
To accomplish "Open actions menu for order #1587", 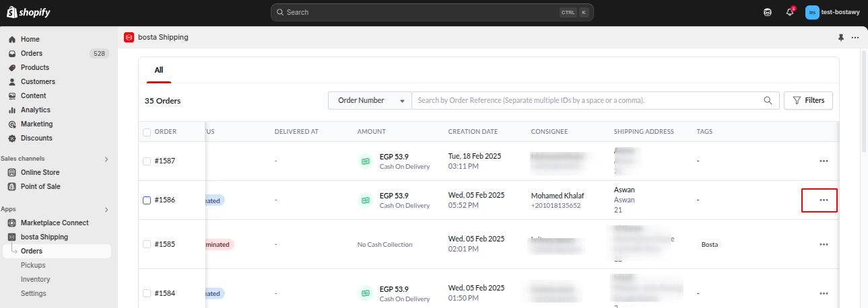I will tap(824, 161).
